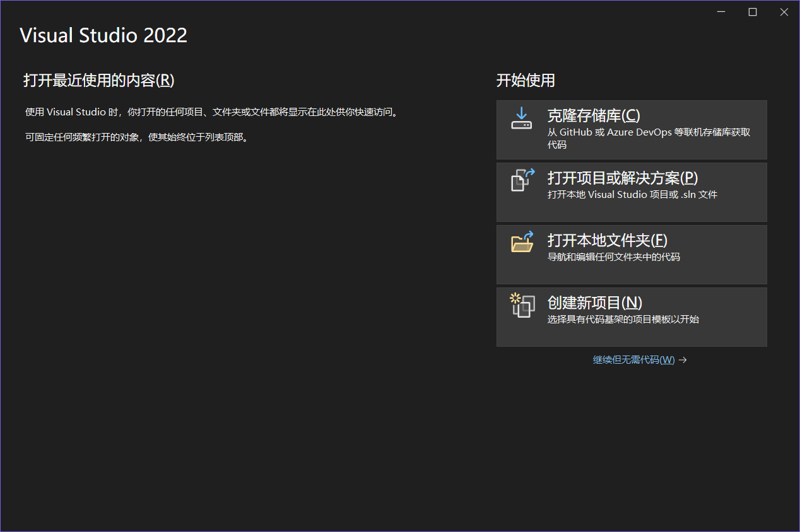Viewport: 800px width, 532px height.
Task: Select the create new project icon
Action: click(521, 305)
